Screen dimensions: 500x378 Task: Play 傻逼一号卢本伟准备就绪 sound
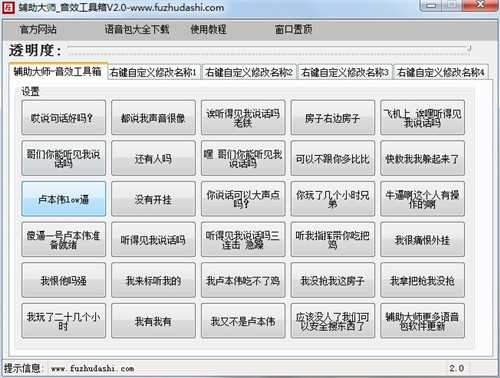tap(63, 240)
